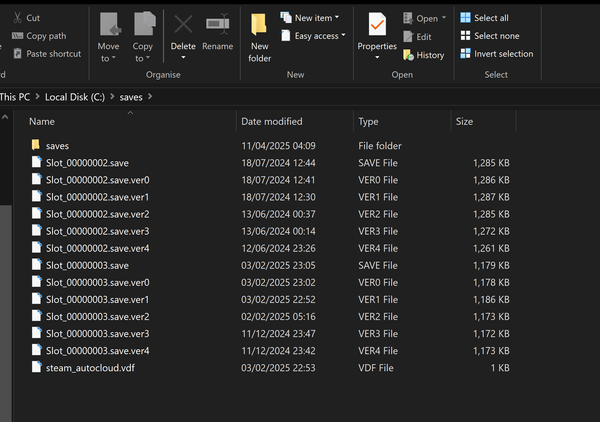Click Invert selection option

[x=503, y=54]
